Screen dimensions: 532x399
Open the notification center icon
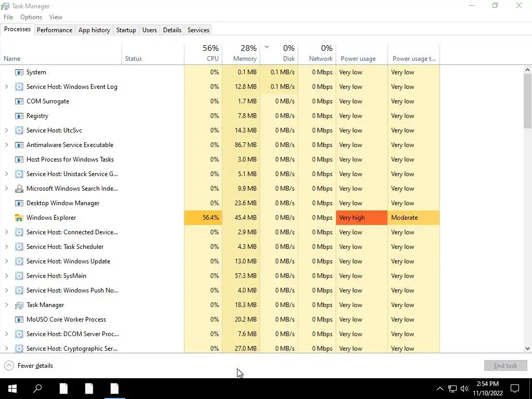coord(515,389)
